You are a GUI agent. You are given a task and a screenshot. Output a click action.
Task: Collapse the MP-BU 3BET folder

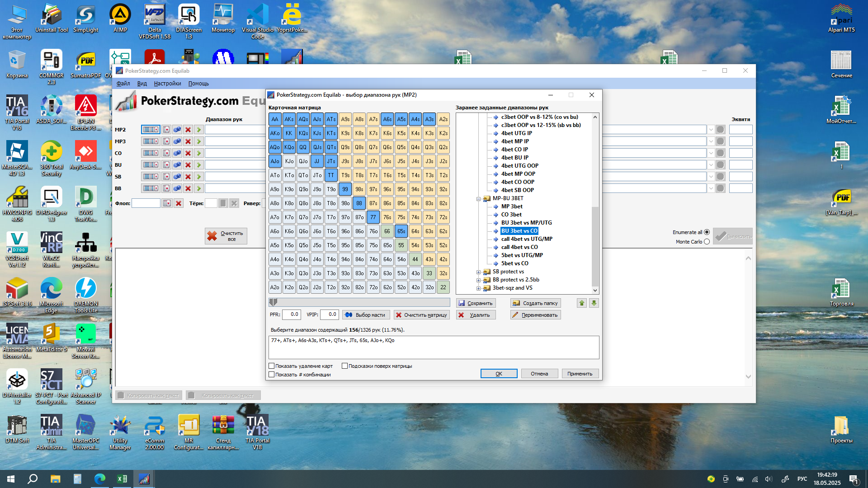point(478,199)
